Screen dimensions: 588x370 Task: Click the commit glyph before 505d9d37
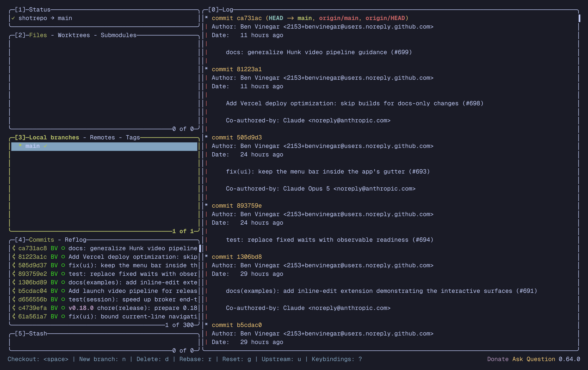coord(14,266)
